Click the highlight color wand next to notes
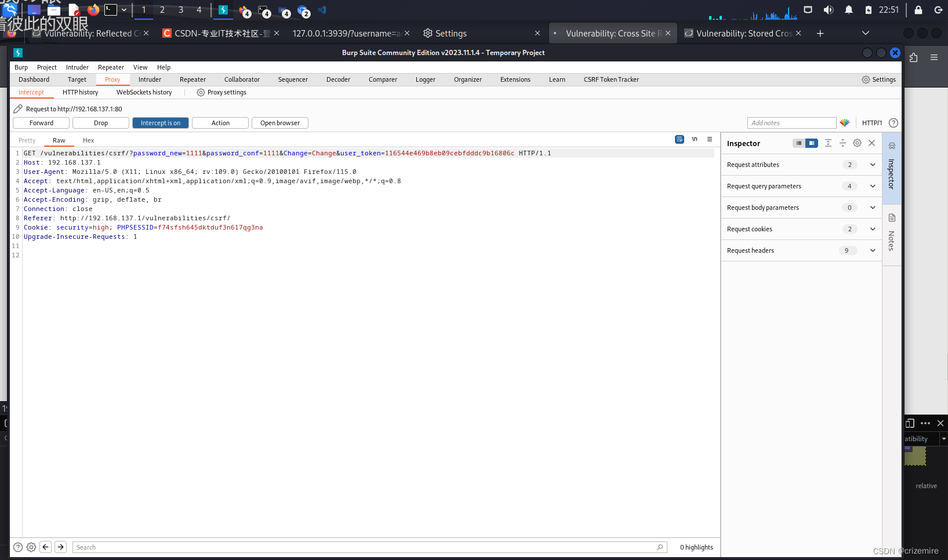 [845, 122]
